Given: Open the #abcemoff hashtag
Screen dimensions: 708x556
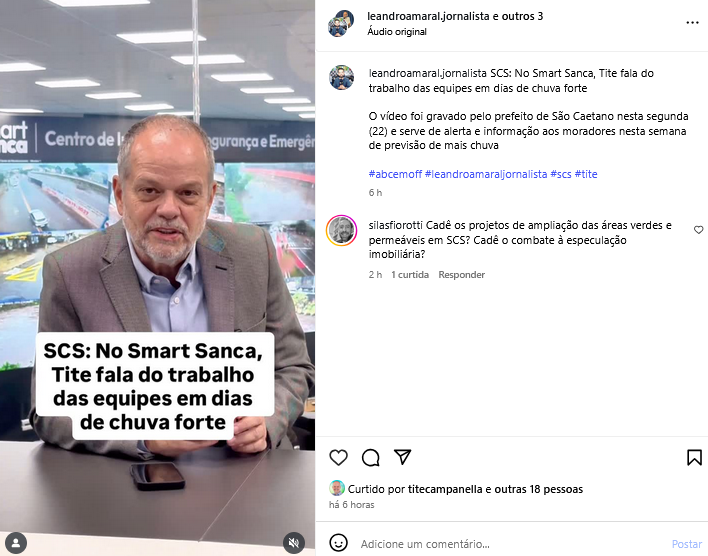Looking at the screenshot, I should click(x=395, y=174).
